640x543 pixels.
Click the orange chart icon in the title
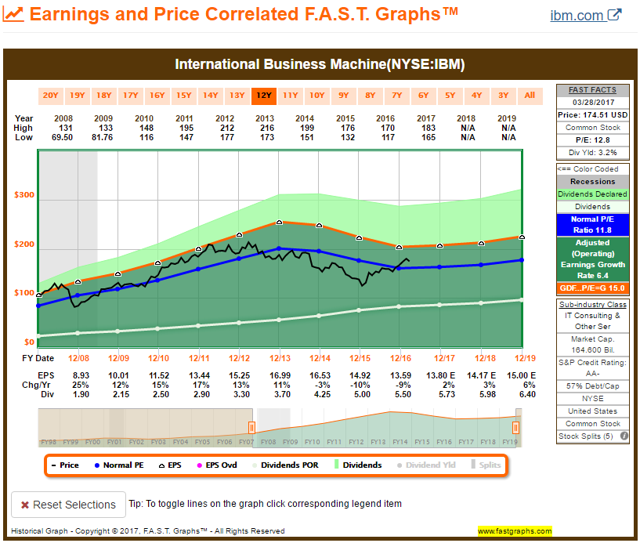point(13,15)
